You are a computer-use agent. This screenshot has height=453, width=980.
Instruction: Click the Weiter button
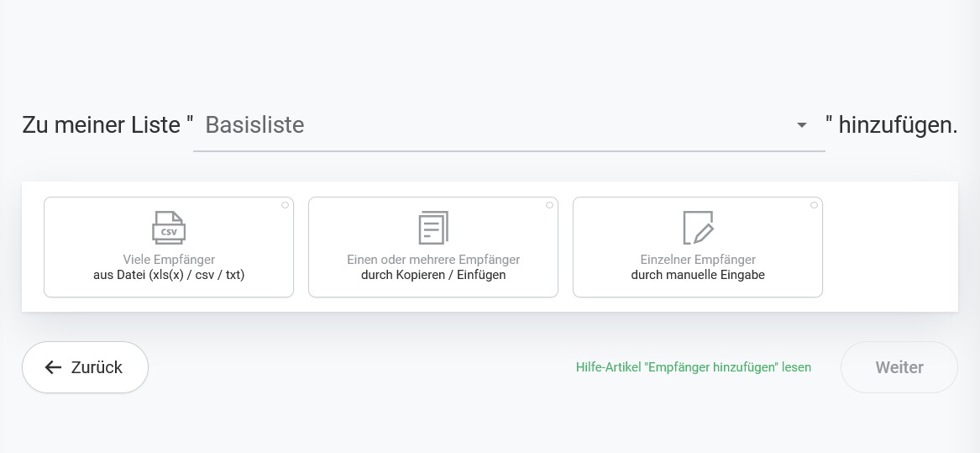click(899, 367)
